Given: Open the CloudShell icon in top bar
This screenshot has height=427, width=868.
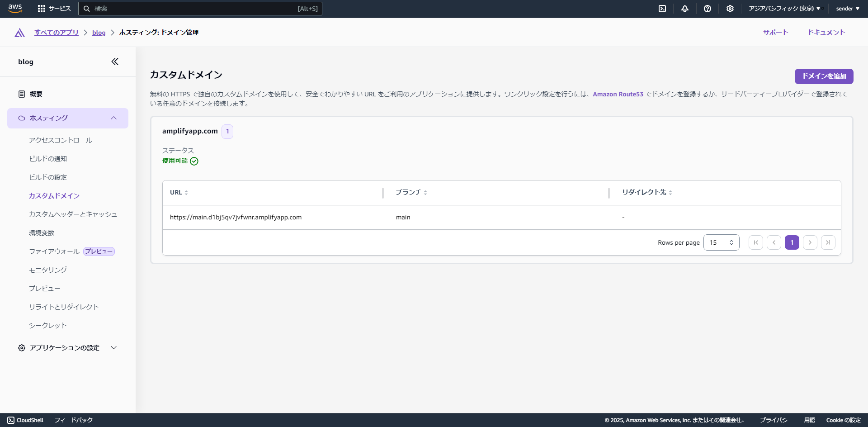Looking at the screenshot, I should click(662, 9).
